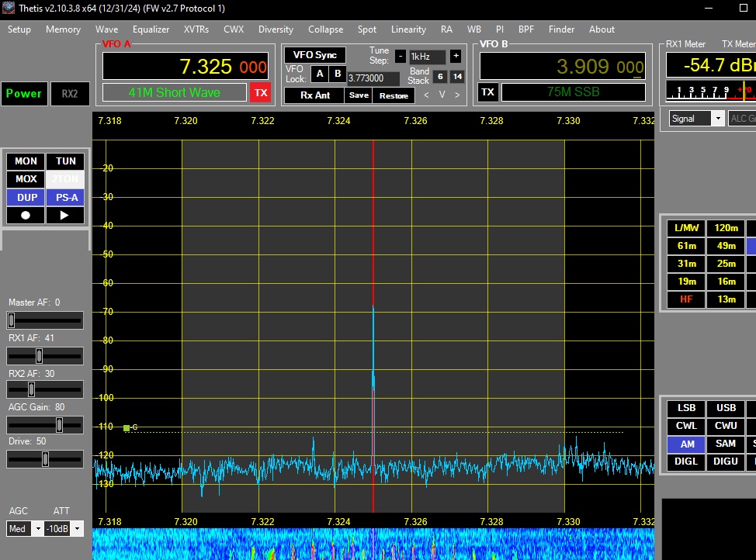Image resolution: width=756 pixels, height=560 pixels.
Task: Enable MON monitor button
Action: 26,161
